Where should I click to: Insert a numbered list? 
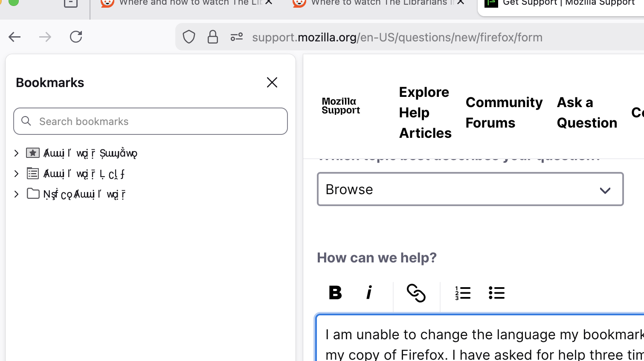tap(463, 293)
